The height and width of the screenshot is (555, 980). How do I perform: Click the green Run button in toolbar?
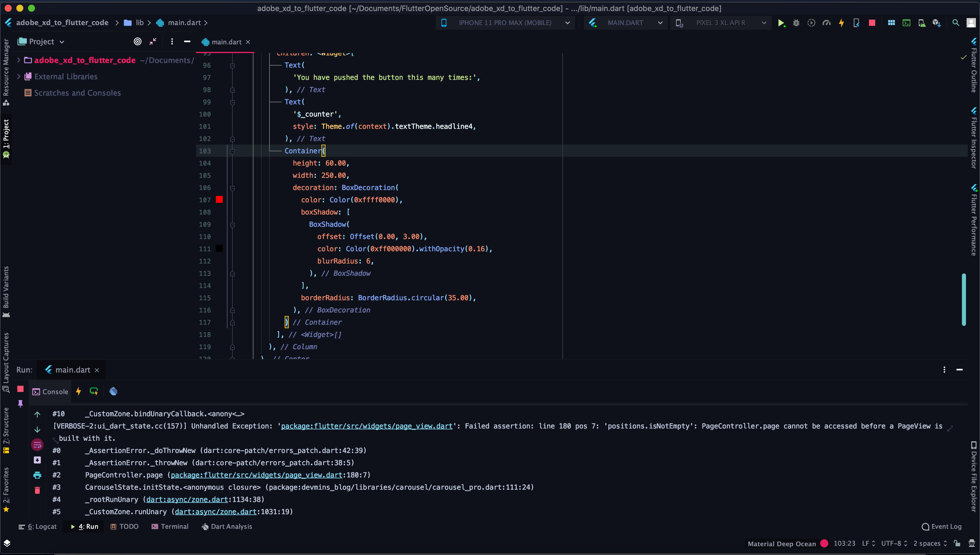(781, 23)
